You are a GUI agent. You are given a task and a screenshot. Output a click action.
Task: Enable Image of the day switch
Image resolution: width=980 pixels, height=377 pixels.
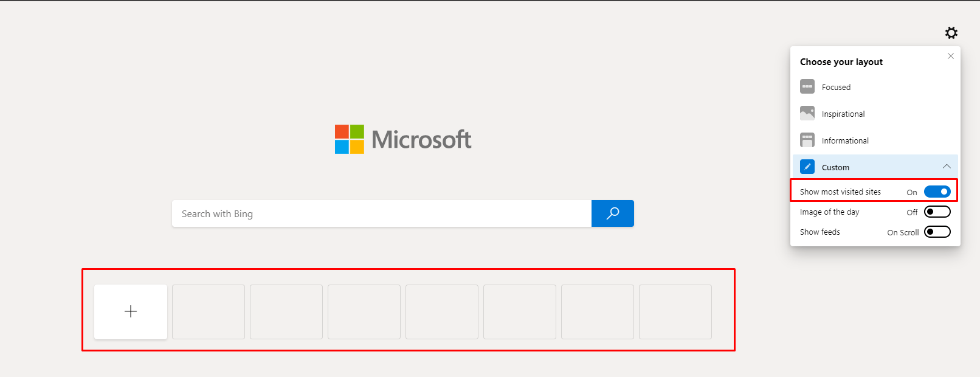click(937, 212)
